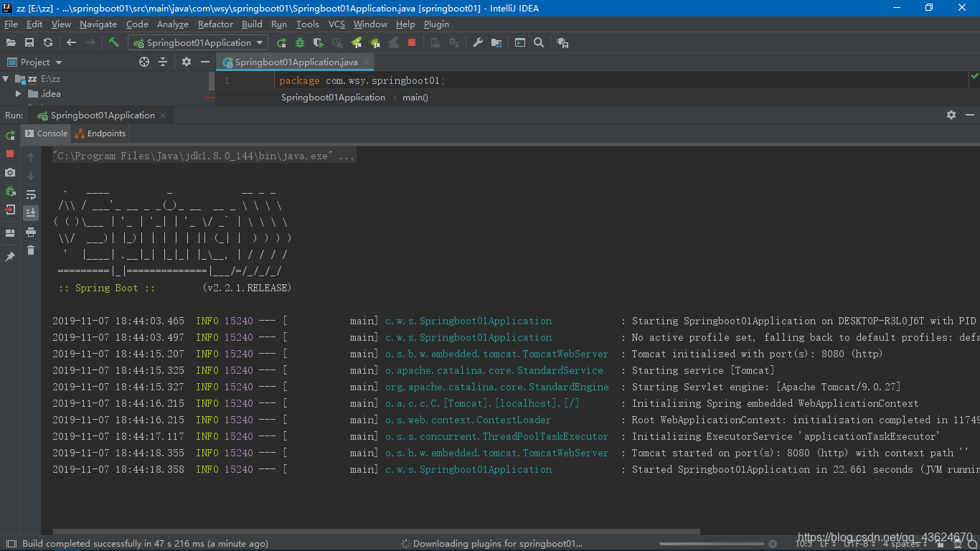Toggle the Pin Tab pushpin icon
Screen dimensions: 980x551
(10, 257)
